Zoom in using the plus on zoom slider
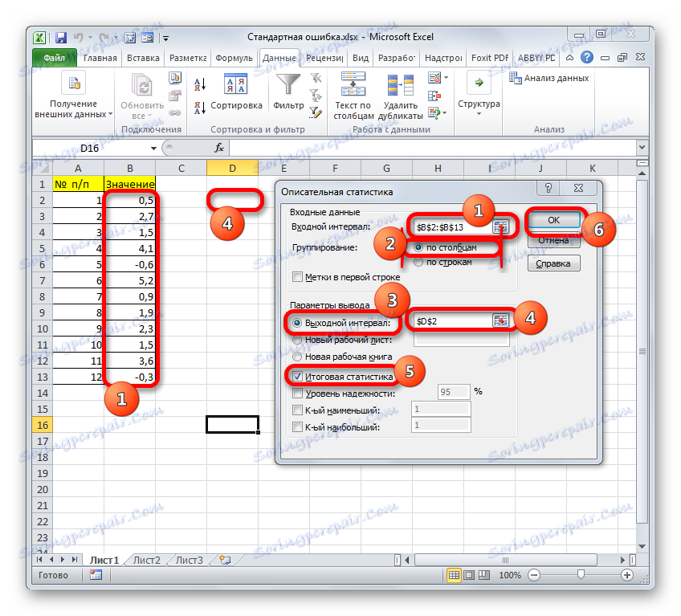This screenshot has width=681, height=616. pos(628,575)
